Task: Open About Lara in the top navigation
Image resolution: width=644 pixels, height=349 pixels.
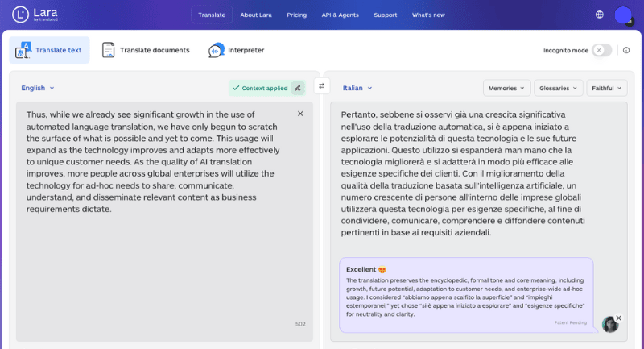Action: [x=256, y=15]
